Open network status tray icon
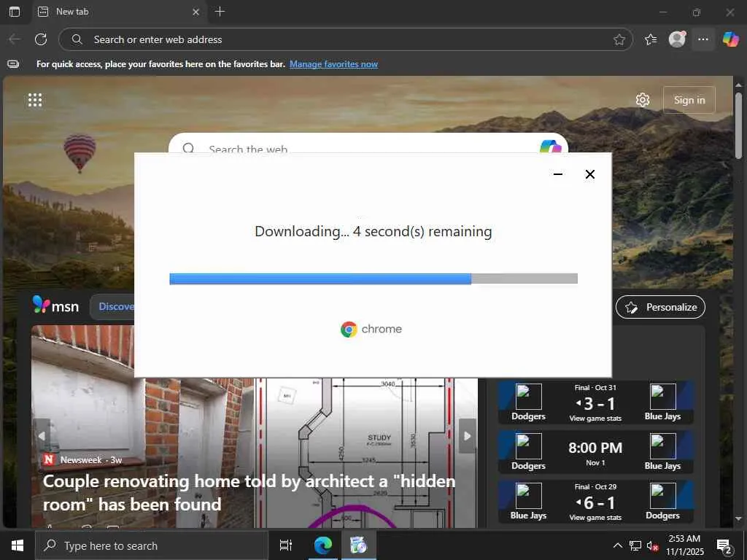747x560 pixels. [x=635, y=545]
